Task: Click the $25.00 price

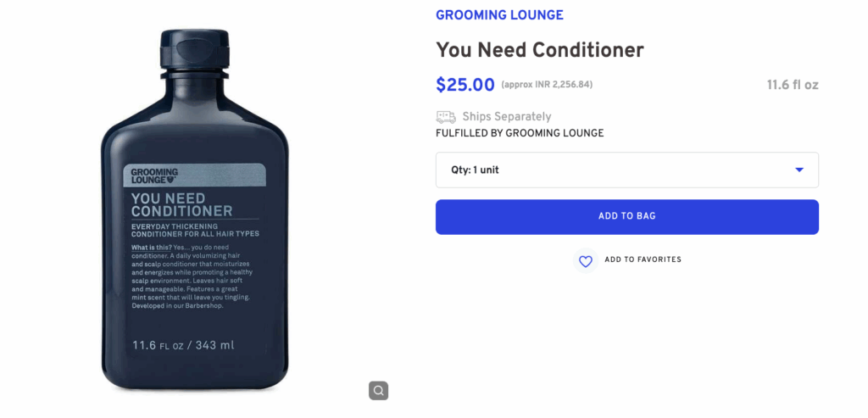Action: [465, 85]
